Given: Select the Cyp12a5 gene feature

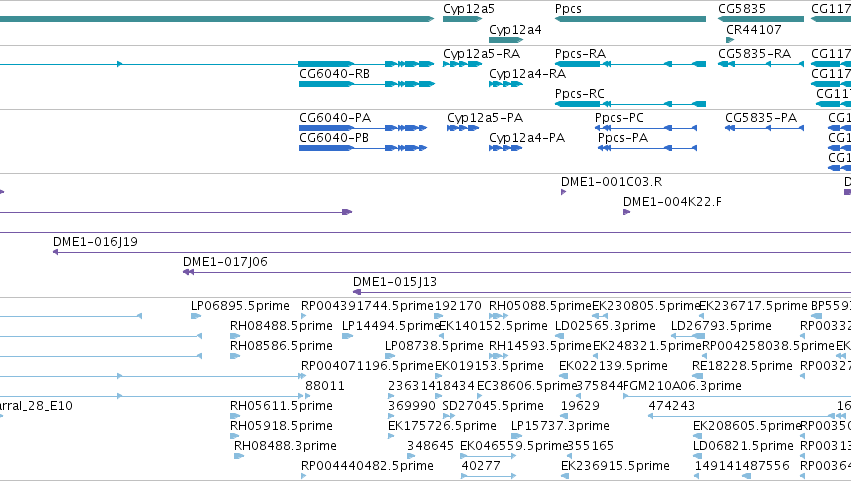Looking at the screenshot, I should (x=462, y=19).
